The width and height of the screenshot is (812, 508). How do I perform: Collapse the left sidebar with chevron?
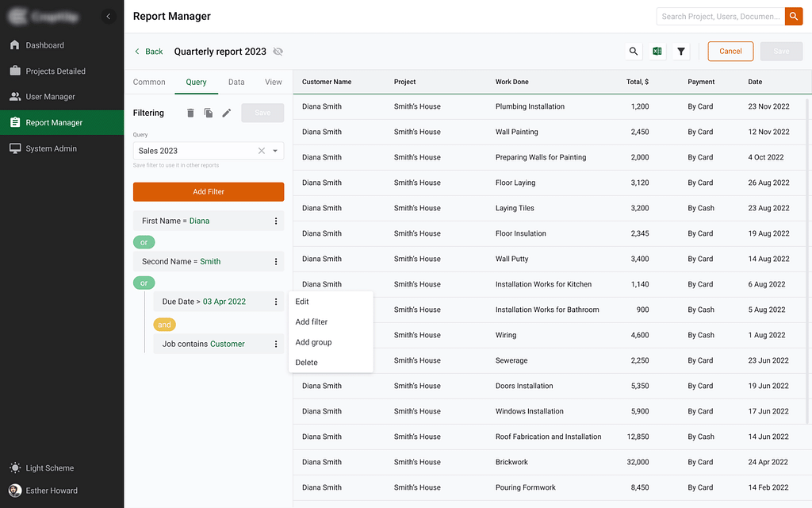(109, 17)
